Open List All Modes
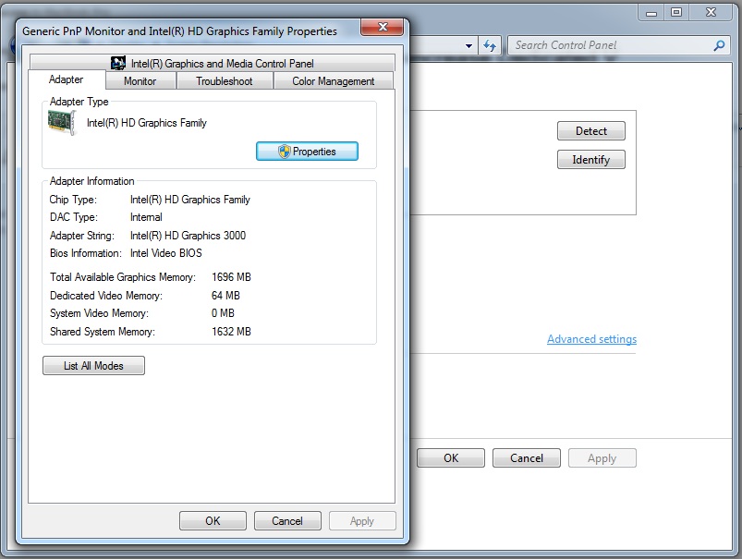 pos(93,365)
